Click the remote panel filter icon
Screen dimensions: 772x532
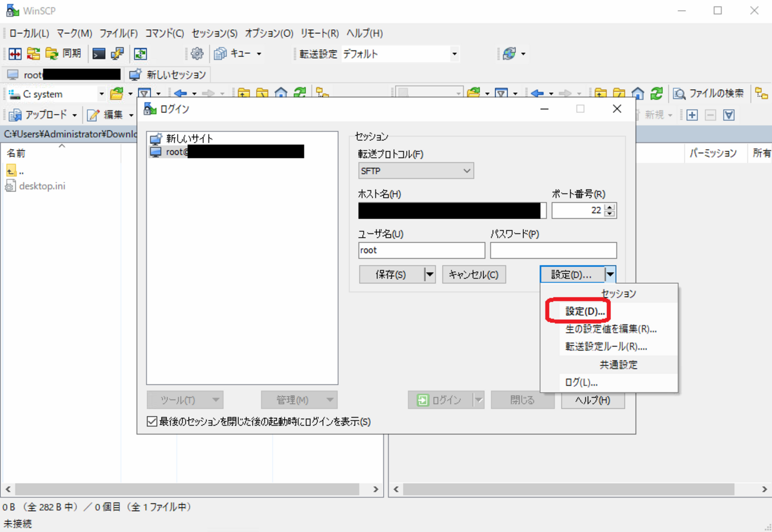[x=502, y=94]
